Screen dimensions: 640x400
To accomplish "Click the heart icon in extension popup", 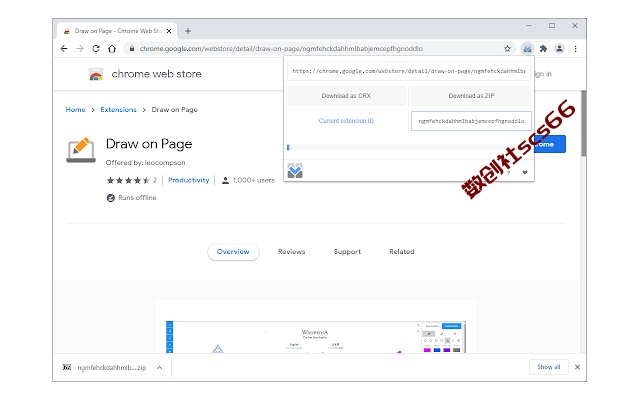I will coord(525,172).
